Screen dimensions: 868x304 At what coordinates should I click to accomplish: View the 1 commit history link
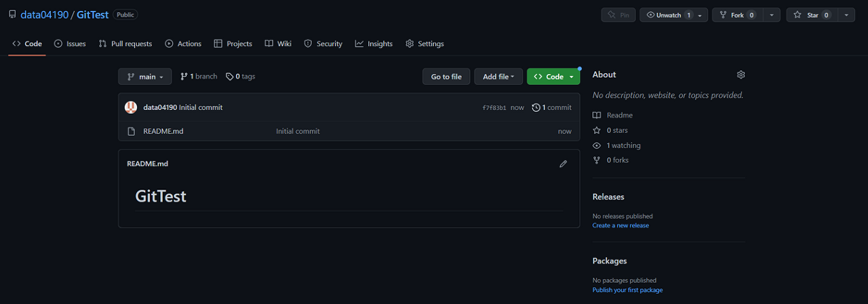[551, 107]
